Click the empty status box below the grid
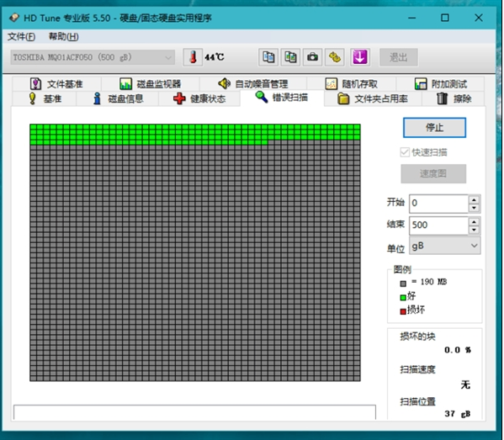Image resolution: width=504 pixels, height=440 pixels. 194,412
